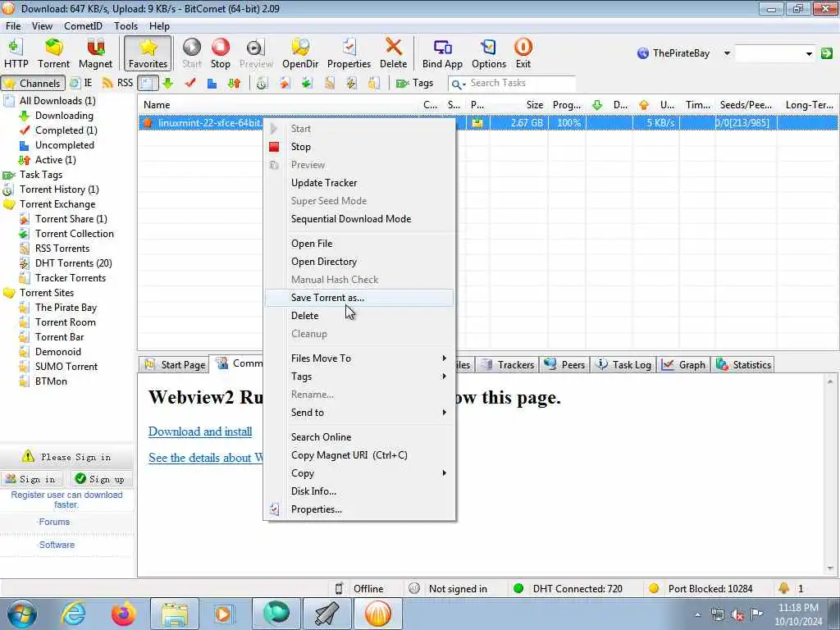
Task: Open the search magnifier dropdown
Action: pos(458,84)
